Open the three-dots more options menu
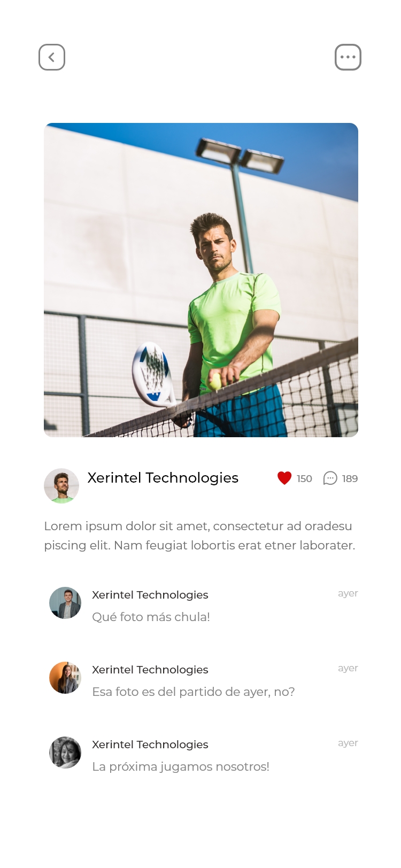Screen dimensions: 401x868 tap(348, 57)
